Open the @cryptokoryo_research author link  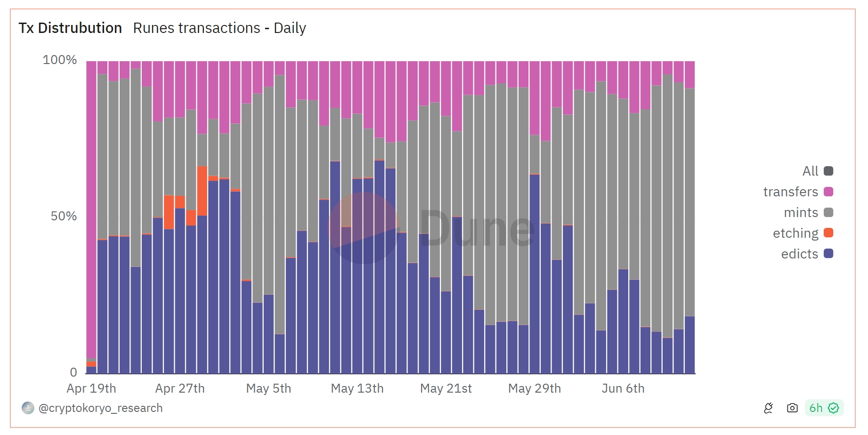coord(100,408)
